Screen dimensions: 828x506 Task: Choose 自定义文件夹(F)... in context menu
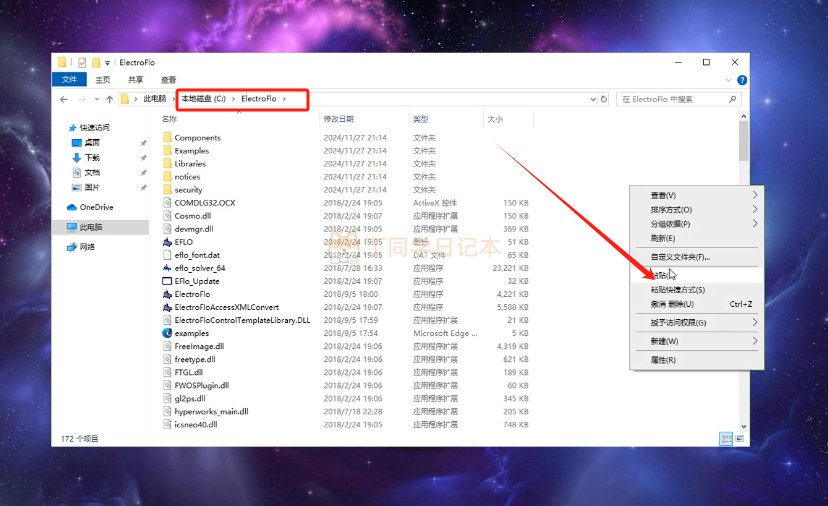tap(697, 257)
